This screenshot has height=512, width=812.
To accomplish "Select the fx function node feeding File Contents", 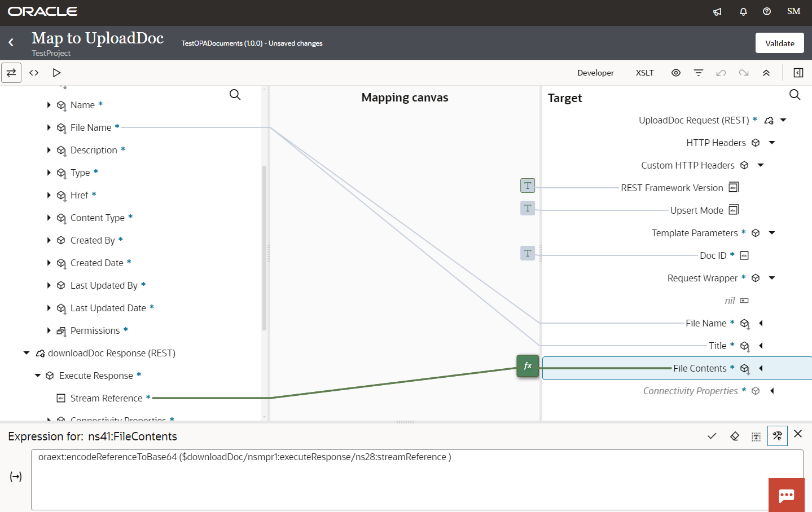I will (527, 366).
